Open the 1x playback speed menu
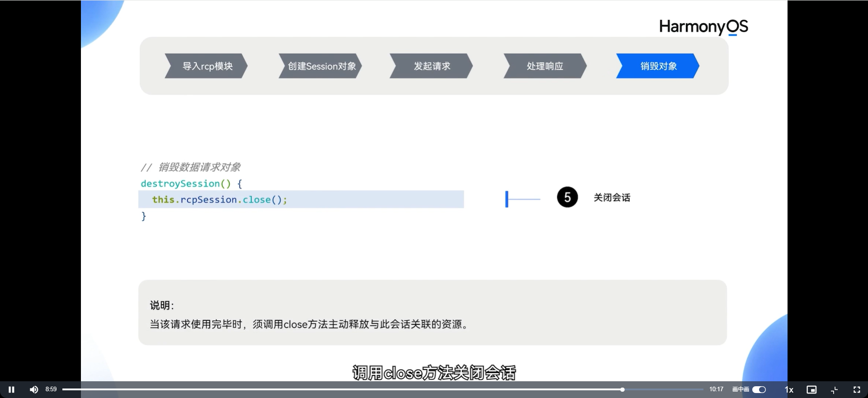The height and width of the screenshot is (398, 868). point(789,389)
